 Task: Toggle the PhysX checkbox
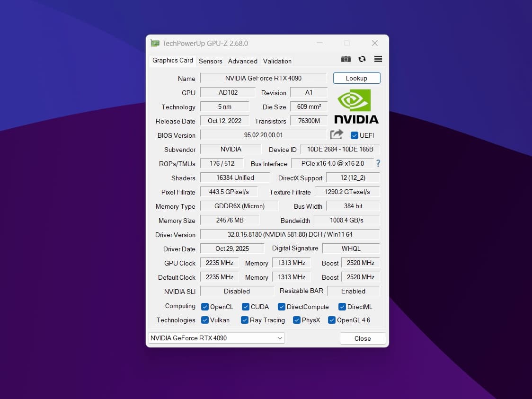point(297,320)
